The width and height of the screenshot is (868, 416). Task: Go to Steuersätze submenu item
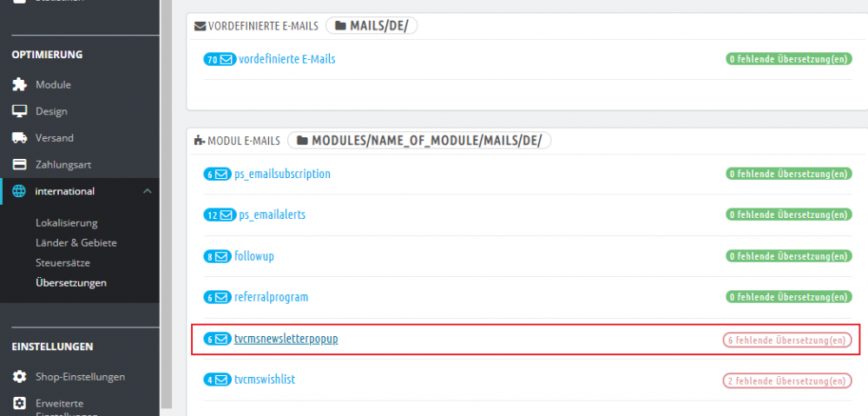pyautogui.click(x=62, y=262)
